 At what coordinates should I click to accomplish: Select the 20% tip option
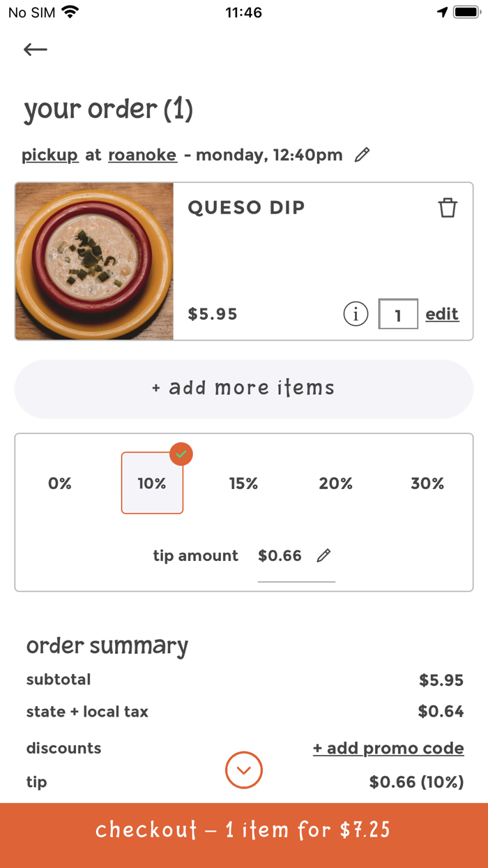pyautogui.click(x=336, y=483)
